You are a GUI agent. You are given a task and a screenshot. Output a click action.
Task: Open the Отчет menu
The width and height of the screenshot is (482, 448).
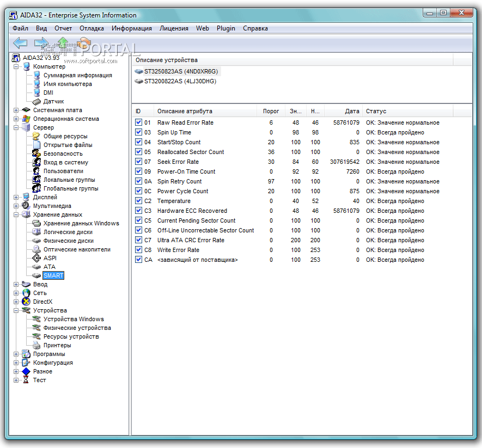coord(63,28)
